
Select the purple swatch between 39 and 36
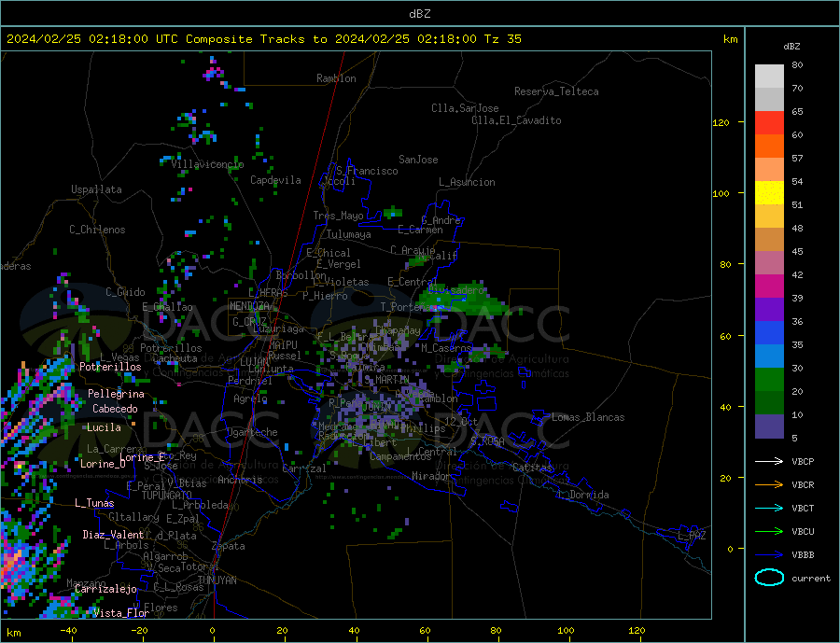click(x=769, y=310)
